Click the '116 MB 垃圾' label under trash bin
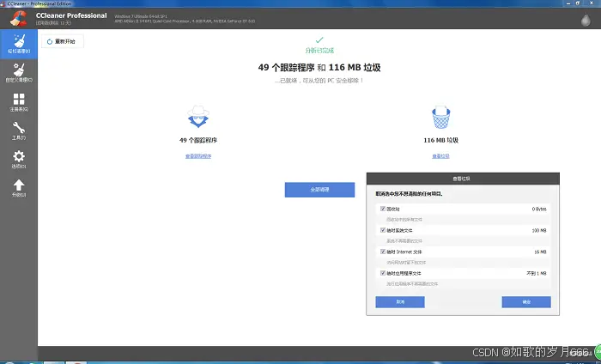601x364 pixels. (440, 140)
